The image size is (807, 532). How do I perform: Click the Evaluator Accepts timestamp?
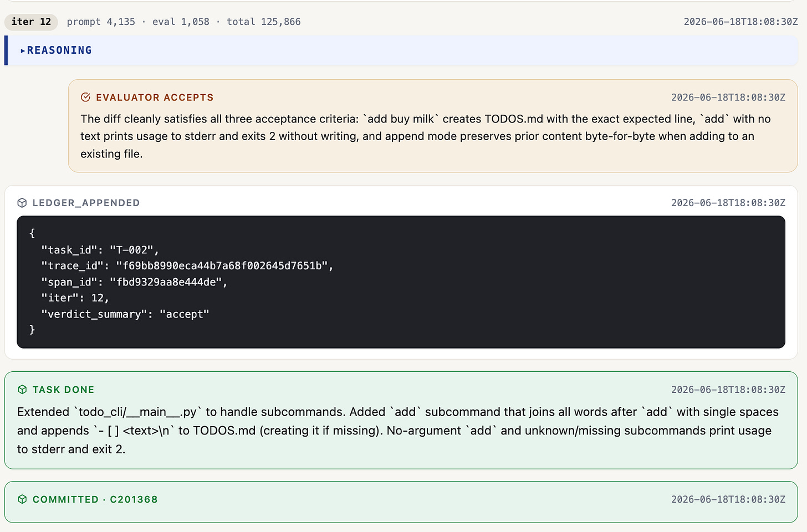pos(728,98)
